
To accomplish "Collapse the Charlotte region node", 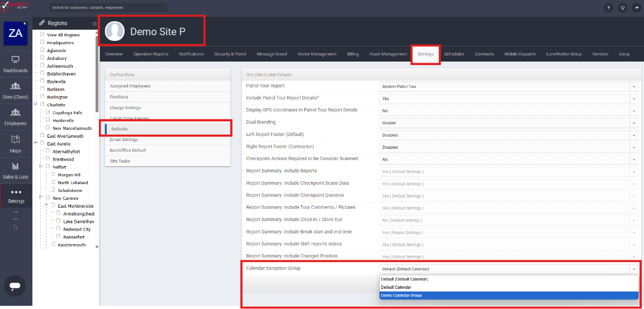I will pos(36,105).
